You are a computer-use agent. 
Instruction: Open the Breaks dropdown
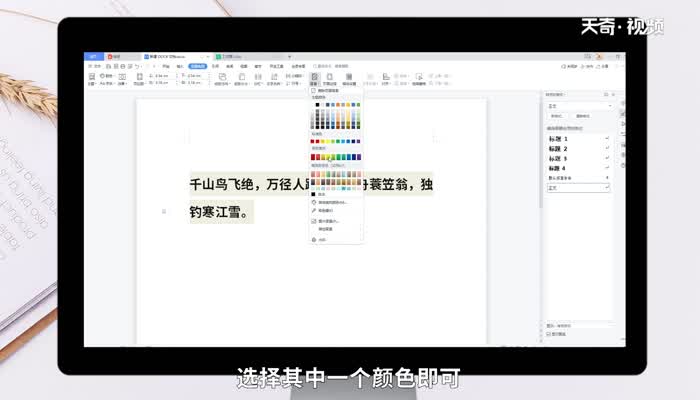coord(293,75)
